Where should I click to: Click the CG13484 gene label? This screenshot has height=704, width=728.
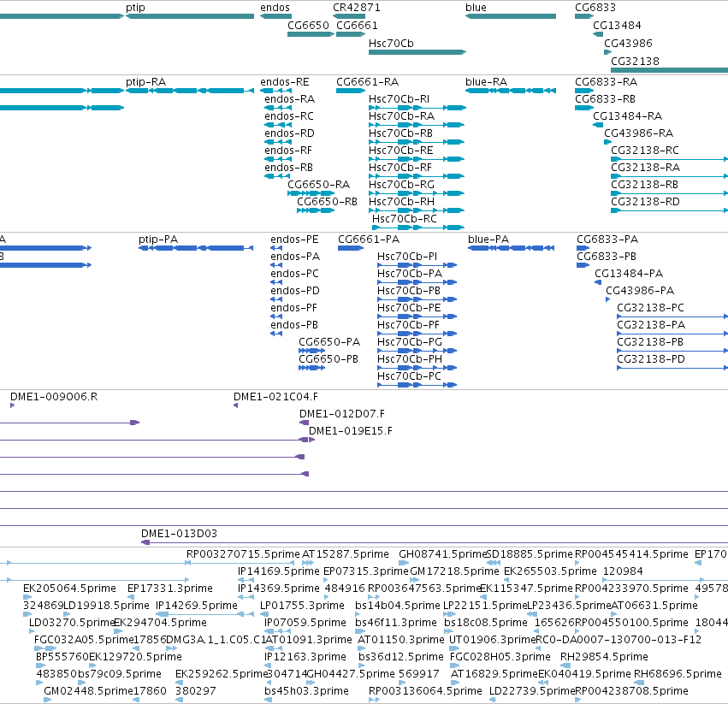[x=617, y=25]
